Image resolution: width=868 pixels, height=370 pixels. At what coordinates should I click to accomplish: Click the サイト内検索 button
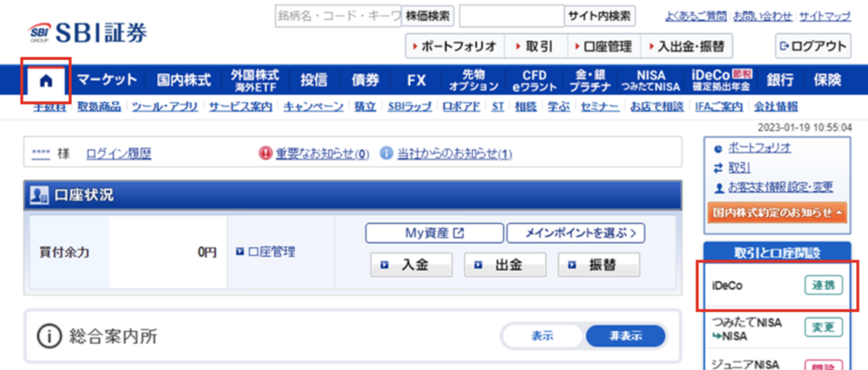click(599, 15)
